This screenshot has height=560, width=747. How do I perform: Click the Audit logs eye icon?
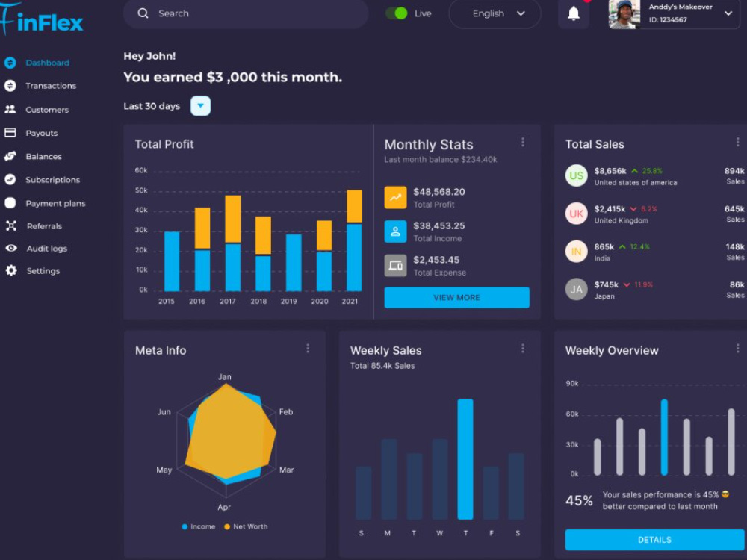[11, 248]
